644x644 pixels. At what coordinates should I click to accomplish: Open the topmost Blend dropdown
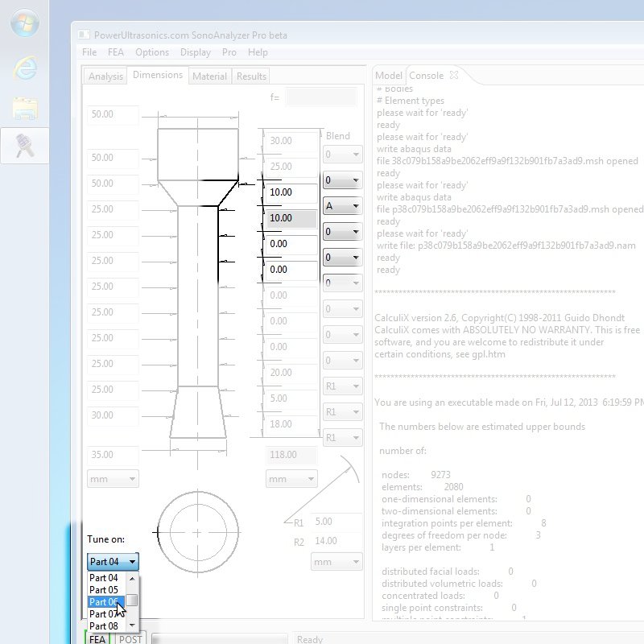pyautogui.click(x=343, y=155)
